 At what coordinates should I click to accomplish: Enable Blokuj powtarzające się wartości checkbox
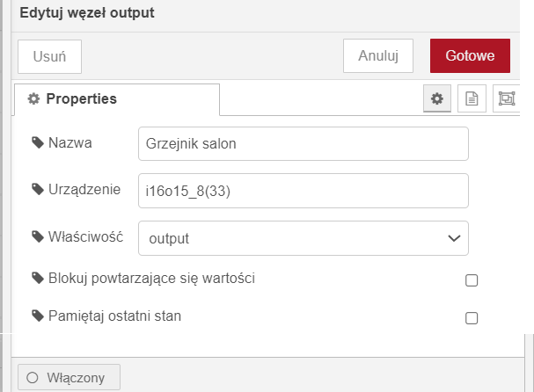tap(472, 280)
